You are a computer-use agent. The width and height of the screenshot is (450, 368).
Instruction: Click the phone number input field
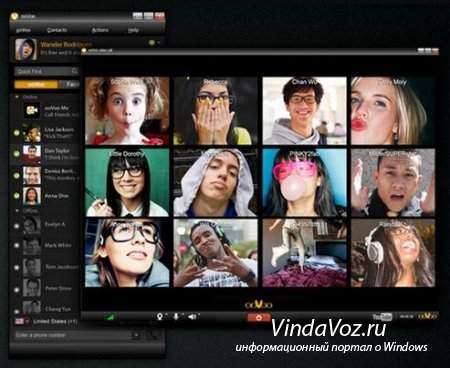click(x=73, y=335)
